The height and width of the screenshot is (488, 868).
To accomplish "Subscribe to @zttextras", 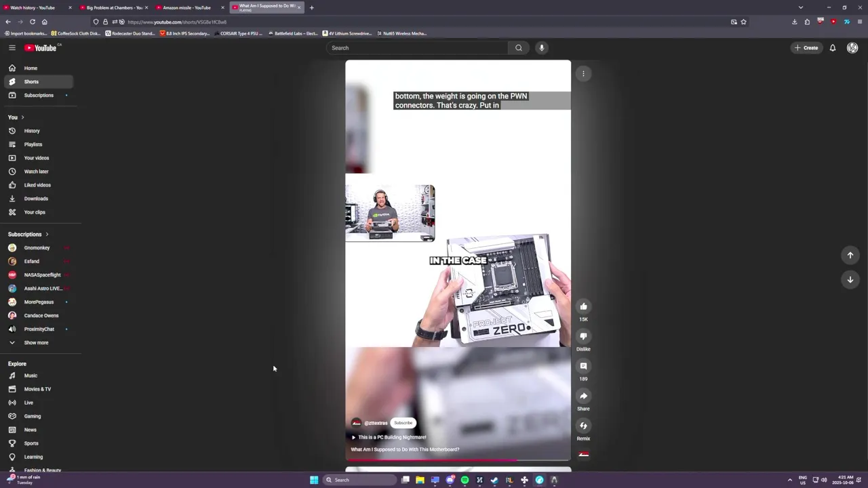I will (x=403, y=423).
